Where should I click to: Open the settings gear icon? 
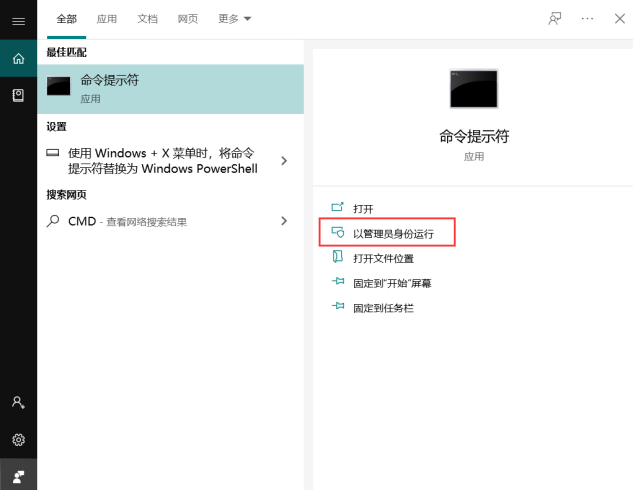click(18, 439)
